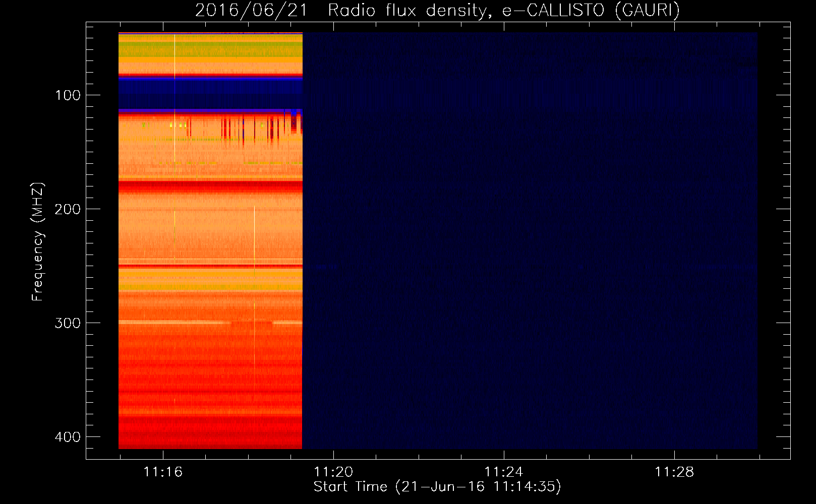Image resolution: width=816 pixels, height=504 pixels.
Task: Click the 11:20 time tick label
Action: coord(333,472)
